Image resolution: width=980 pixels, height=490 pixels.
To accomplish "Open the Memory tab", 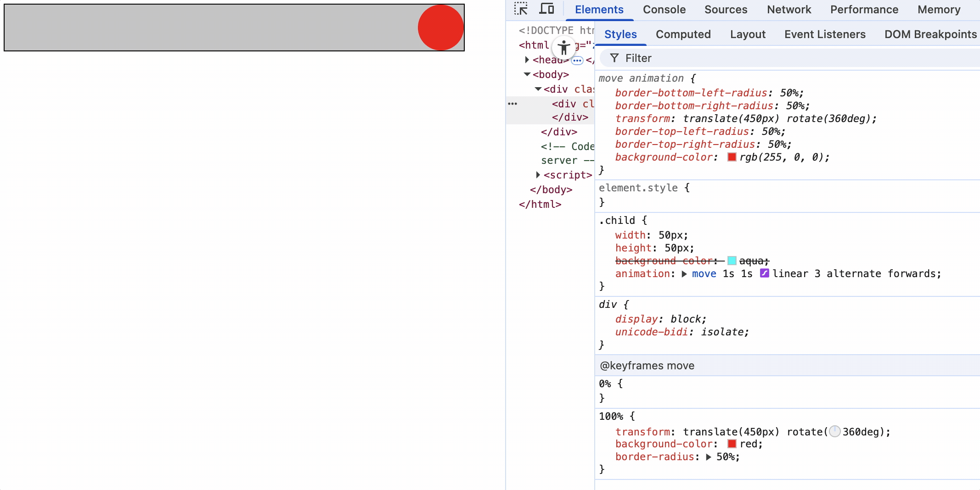I will 939,10.
